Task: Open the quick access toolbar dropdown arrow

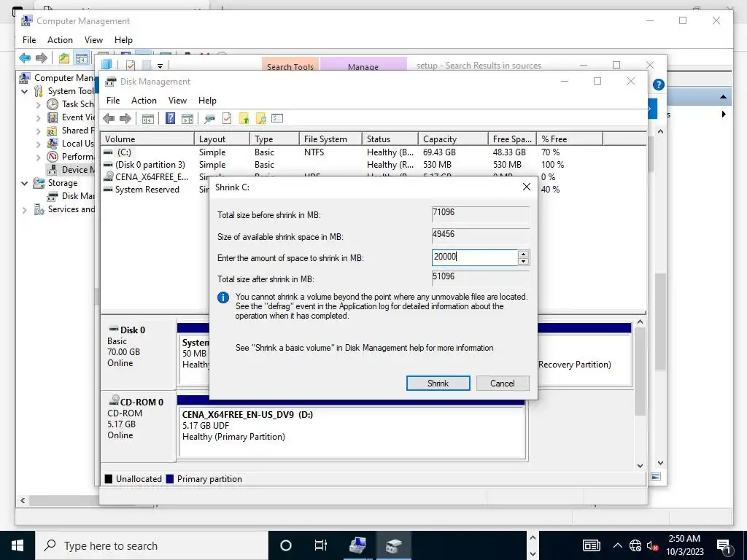Action: (x=160, y=66)
